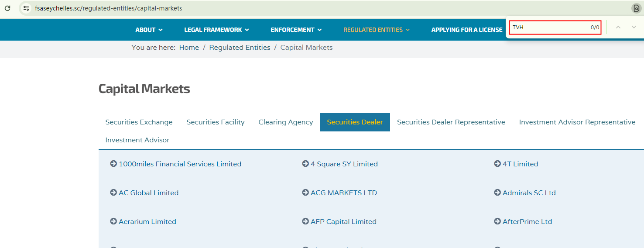Click the browser reload page icon
This screenshot has height=248, width=644.
(7, 8)
